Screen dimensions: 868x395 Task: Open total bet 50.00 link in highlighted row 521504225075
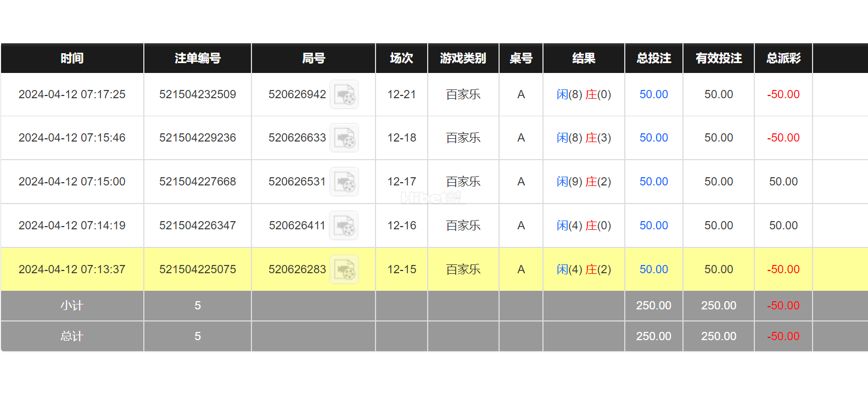[x=654, y=269]
